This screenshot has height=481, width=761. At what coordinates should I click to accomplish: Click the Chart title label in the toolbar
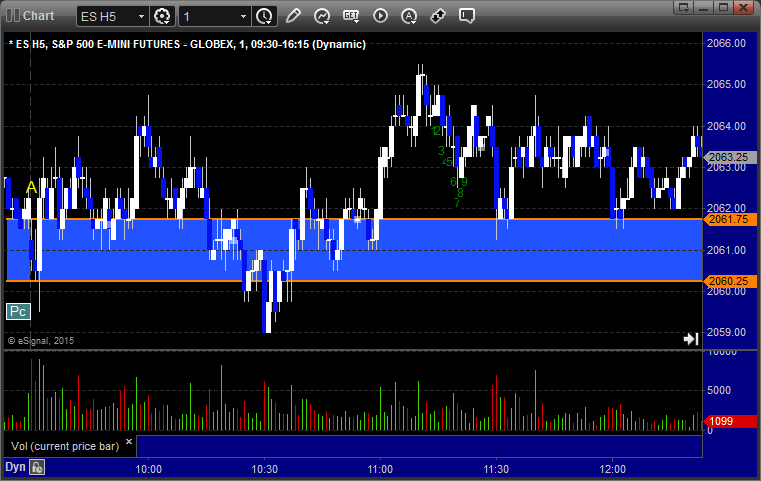[x=38, y=16]
